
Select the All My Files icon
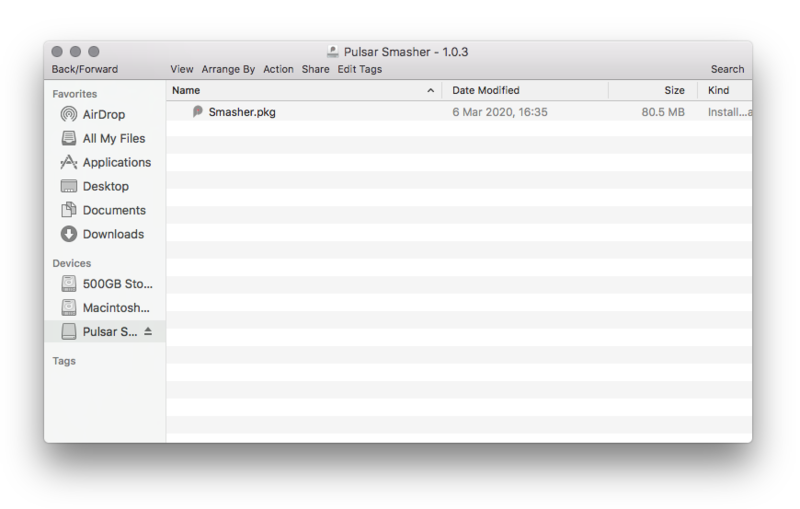click(68, 138)
